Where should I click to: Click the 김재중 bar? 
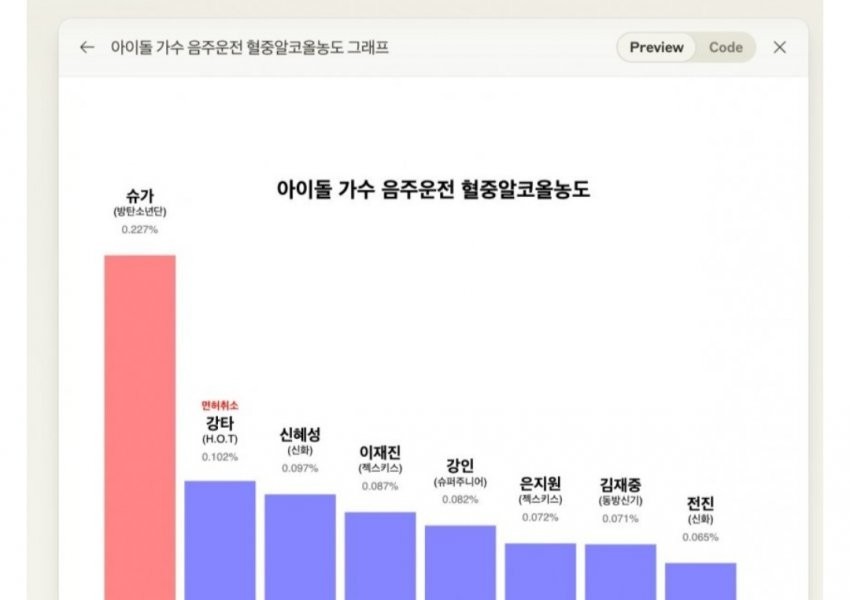click(620, 570)
